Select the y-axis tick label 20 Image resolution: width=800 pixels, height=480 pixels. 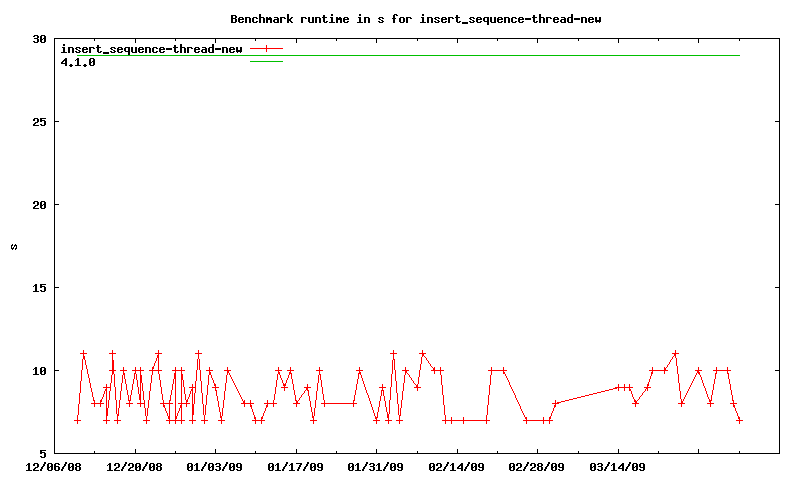point(39,205)
